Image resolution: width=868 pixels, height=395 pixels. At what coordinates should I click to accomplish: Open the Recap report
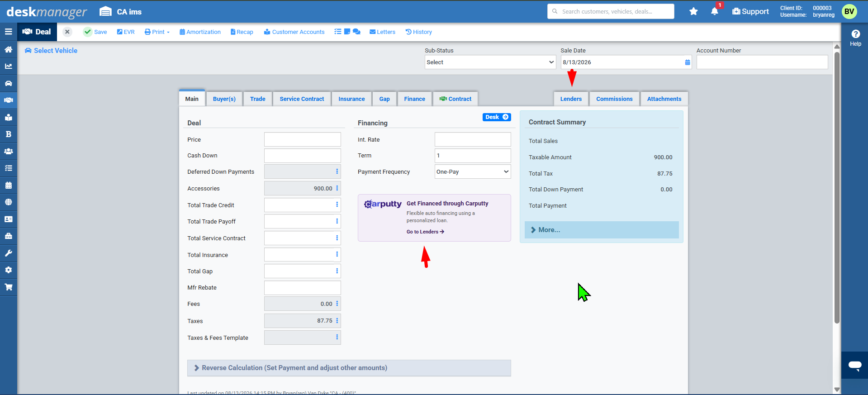[x=242, y=32]
